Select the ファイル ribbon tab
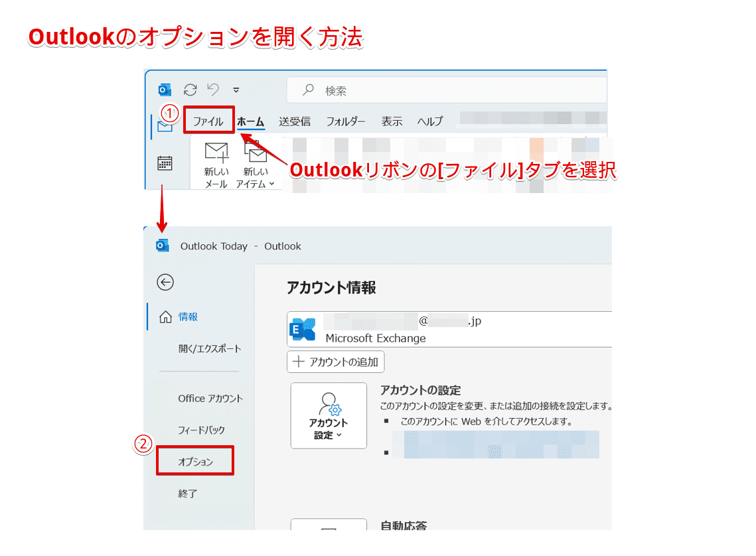 point(208,120)
